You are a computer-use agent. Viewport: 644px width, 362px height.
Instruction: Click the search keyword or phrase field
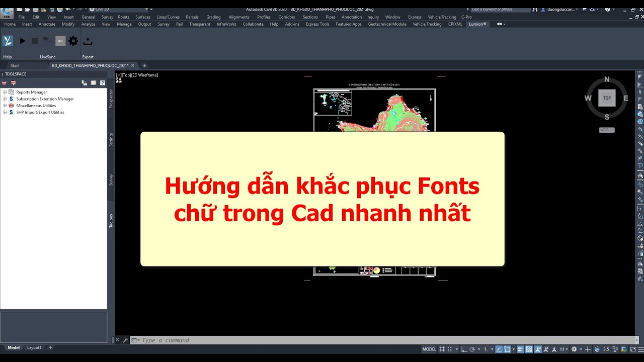pyautogui.click(x=500, y=9)
